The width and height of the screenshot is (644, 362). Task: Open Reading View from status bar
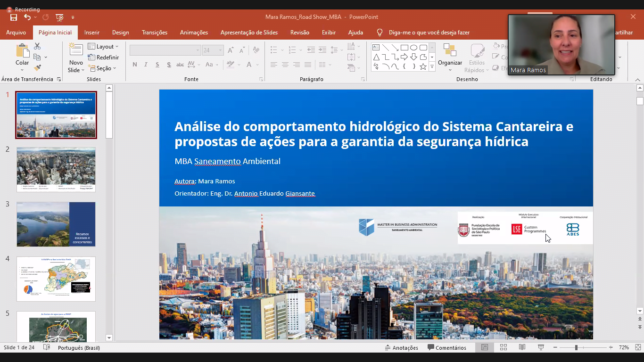coord(522,347)
